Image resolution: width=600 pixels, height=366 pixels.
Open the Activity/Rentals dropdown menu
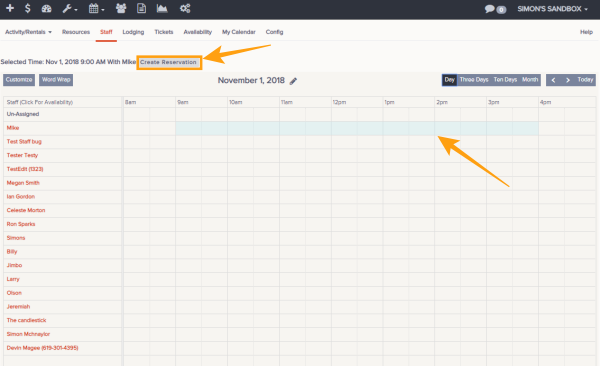pyautogui.click(x=28, y=32)
